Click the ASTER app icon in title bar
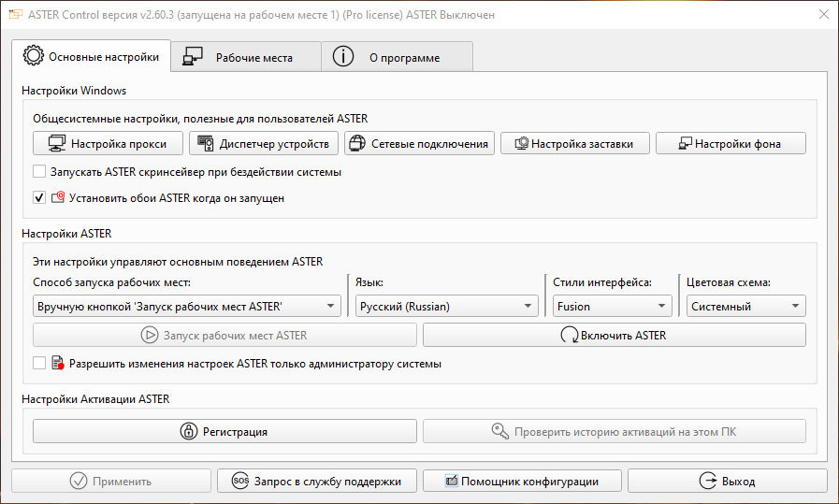This screenshot has height=504, width=839. click(x=16, y=14)
